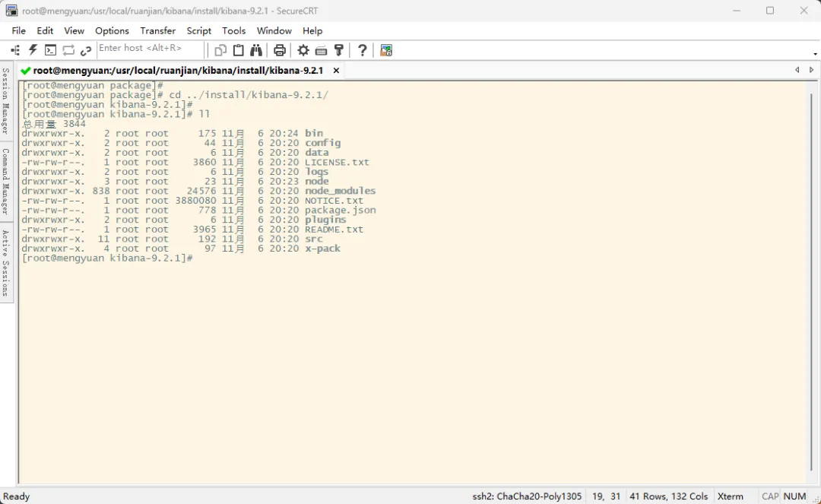Open the Window menu
The height and width of the screenshot is (504, 821).
pos(274,31)
